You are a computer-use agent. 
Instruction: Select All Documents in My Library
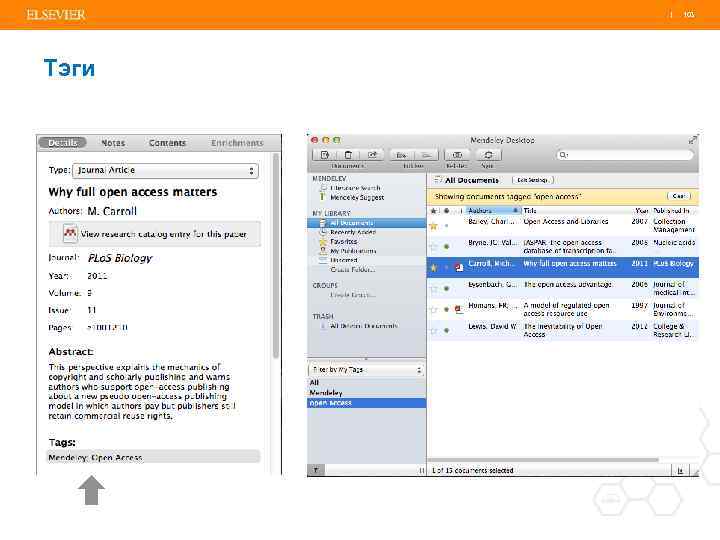[367, 223]
